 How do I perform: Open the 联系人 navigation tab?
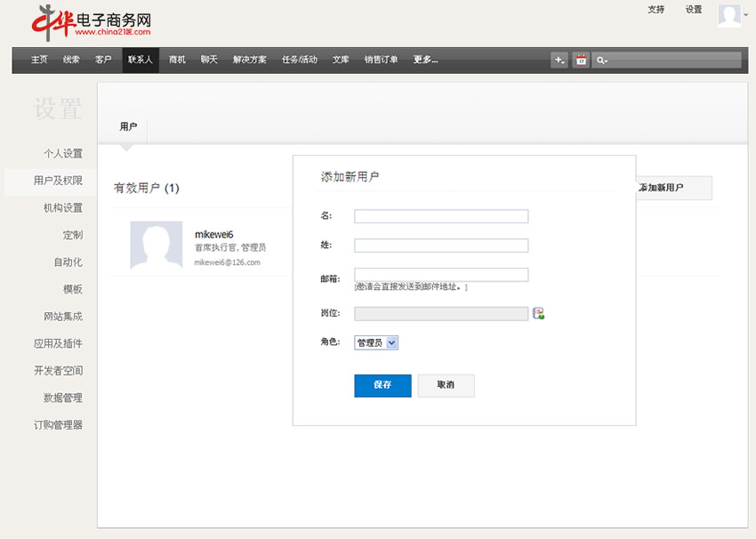141,60
